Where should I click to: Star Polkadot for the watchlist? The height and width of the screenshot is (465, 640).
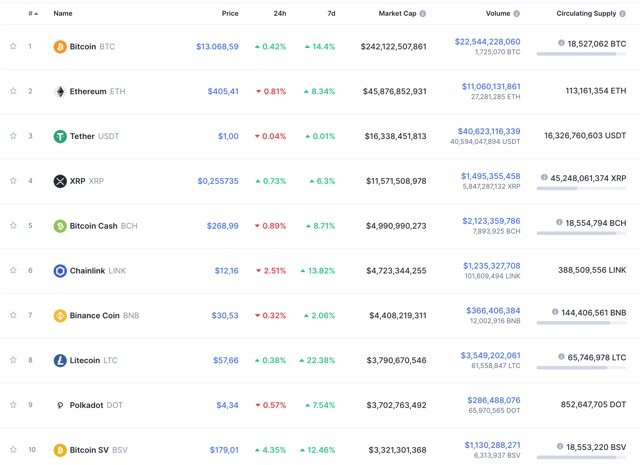click(13, 405)
